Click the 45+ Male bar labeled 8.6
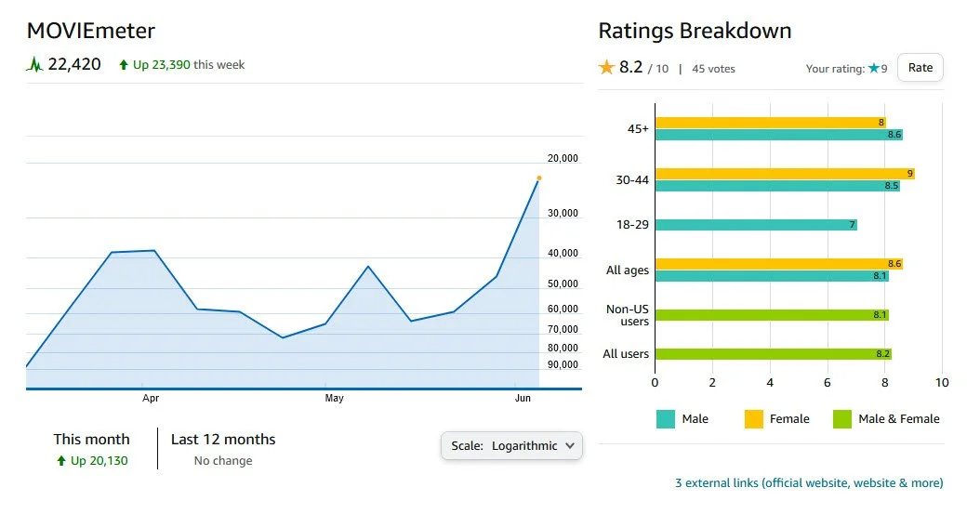Viewport: 980px width, 514px height. tap(779, 135)
